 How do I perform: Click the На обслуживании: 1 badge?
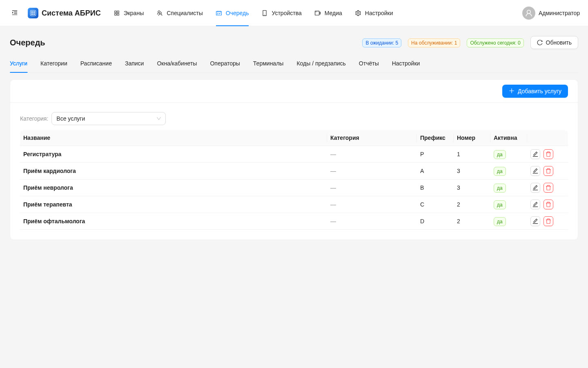(434, 43)
